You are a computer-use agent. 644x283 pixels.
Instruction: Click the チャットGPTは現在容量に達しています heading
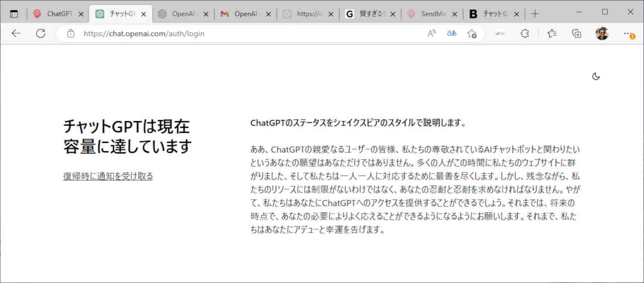128,137
